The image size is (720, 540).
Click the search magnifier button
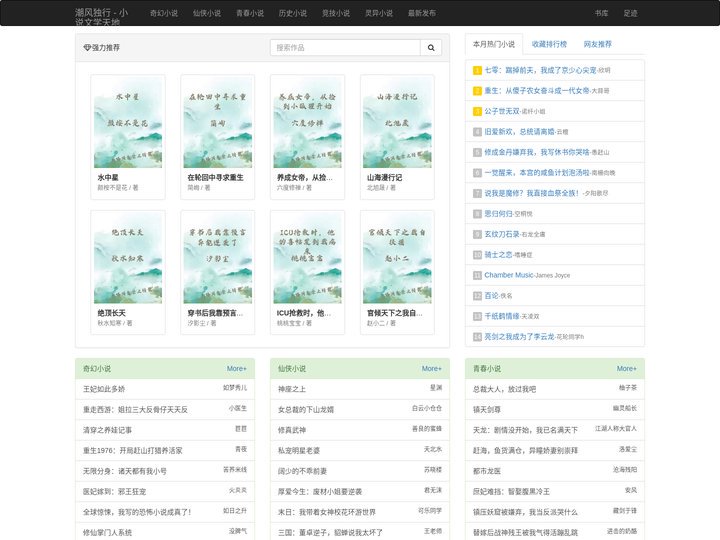431,47
